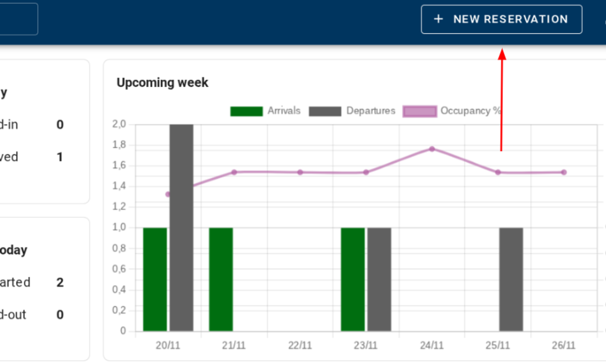Select the occupancy data point for 26/11
Image resolution: width=606 pixels, height=364 pixels.
point(564,172)
